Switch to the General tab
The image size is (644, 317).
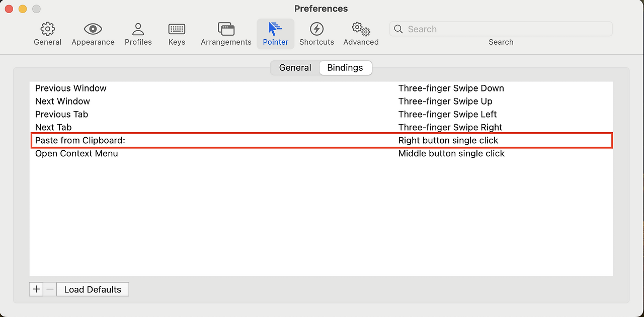(295, 67)
